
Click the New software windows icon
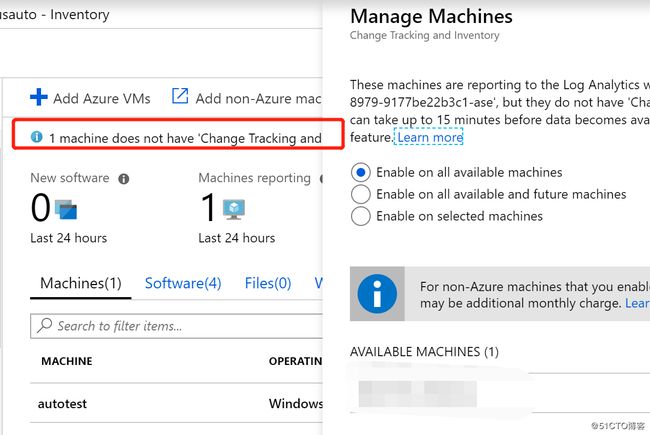[65, 209]
